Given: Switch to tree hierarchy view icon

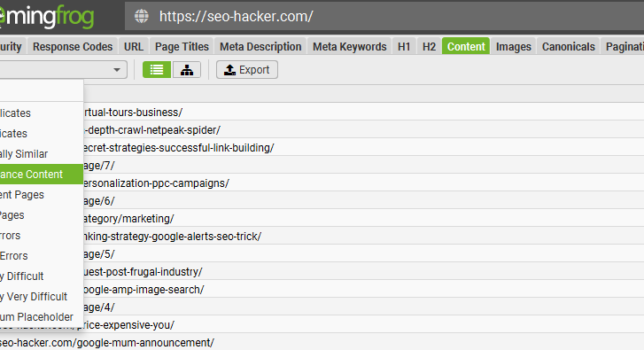Looking at the screenshot, I should pyautogui.click(x=187, y=70).
